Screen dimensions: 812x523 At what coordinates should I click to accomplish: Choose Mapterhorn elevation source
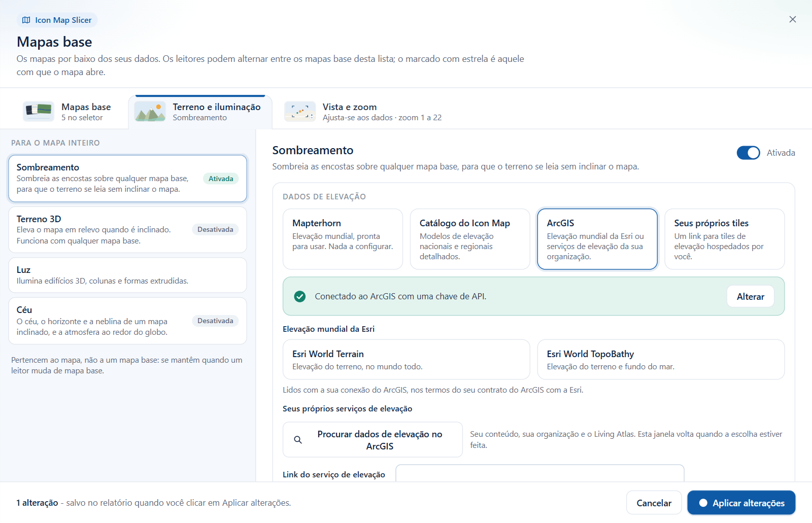click(x=343, y=239)
